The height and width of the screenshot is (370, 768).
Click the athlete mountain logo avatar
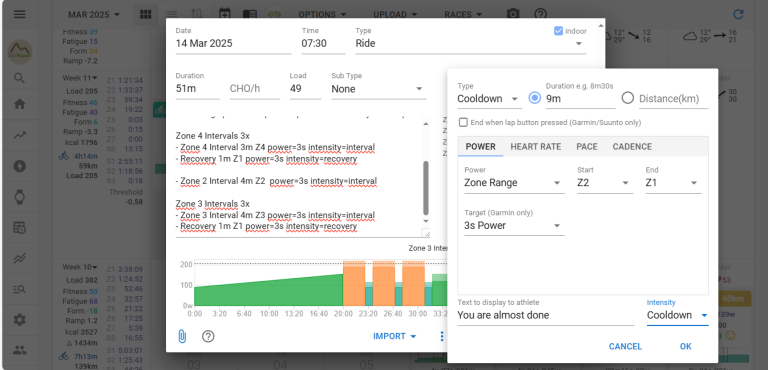pos(20,51)
